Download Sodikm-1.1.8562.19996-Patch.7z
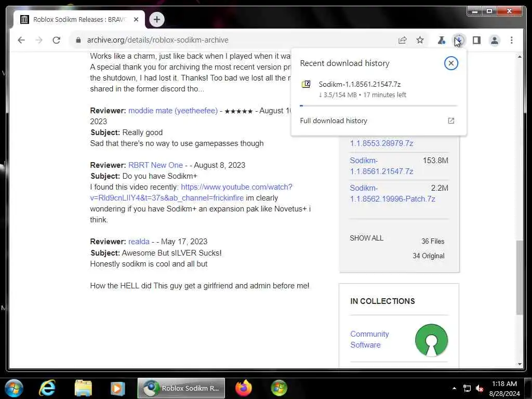 (392, 193)
